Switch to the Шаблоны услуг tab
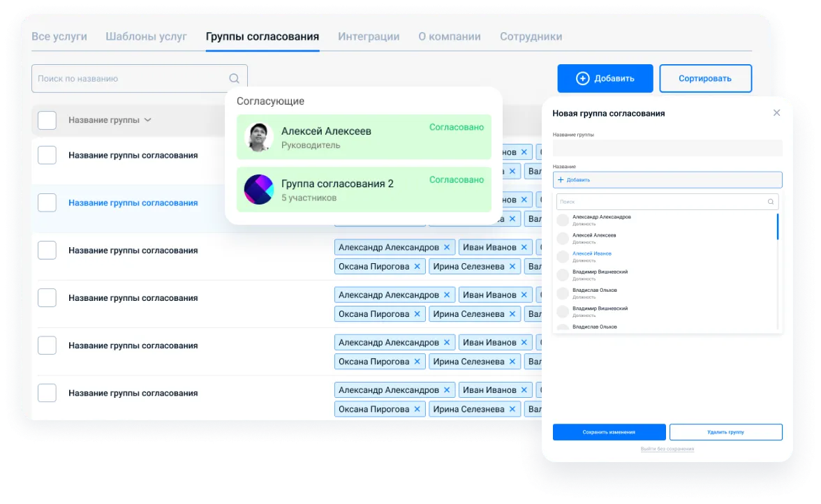821x504 pixels. pos(146,36)
